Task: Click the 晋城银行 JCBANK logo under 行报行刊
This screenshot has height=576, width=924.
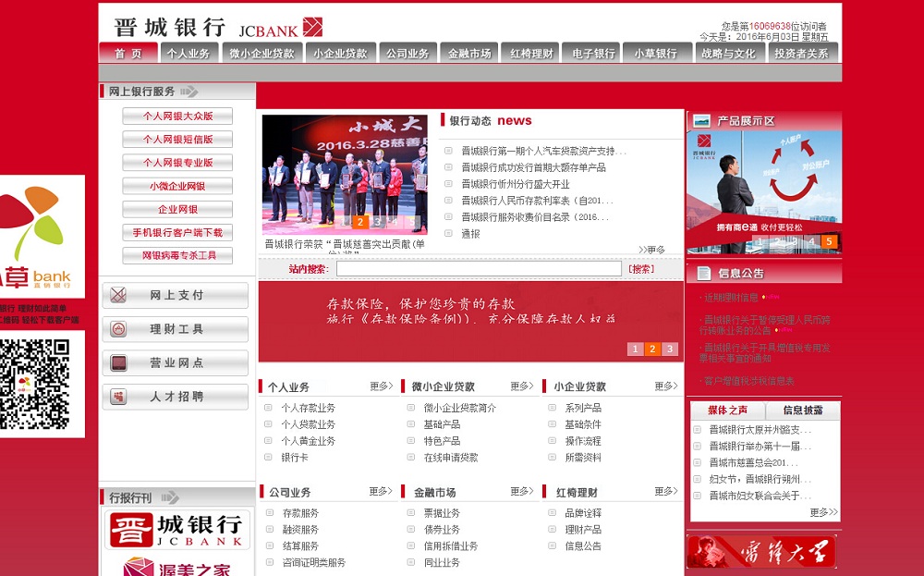Action: (176, 529)
